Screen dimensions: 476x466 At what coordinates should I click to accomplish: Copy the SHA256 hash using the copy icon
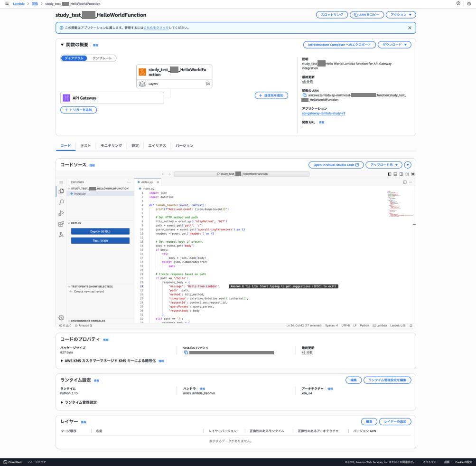click(186, 352)
